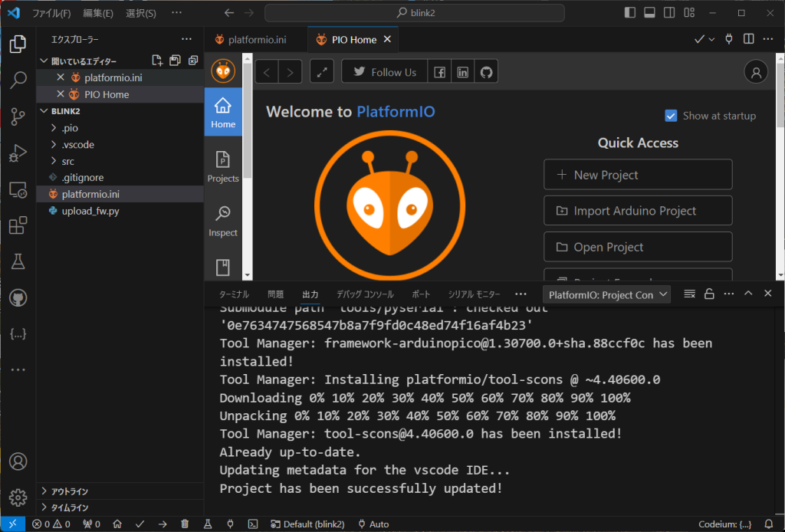This screenshot has width=785, height=532.
Task: Open the Testing flask view
Action: 18,261
